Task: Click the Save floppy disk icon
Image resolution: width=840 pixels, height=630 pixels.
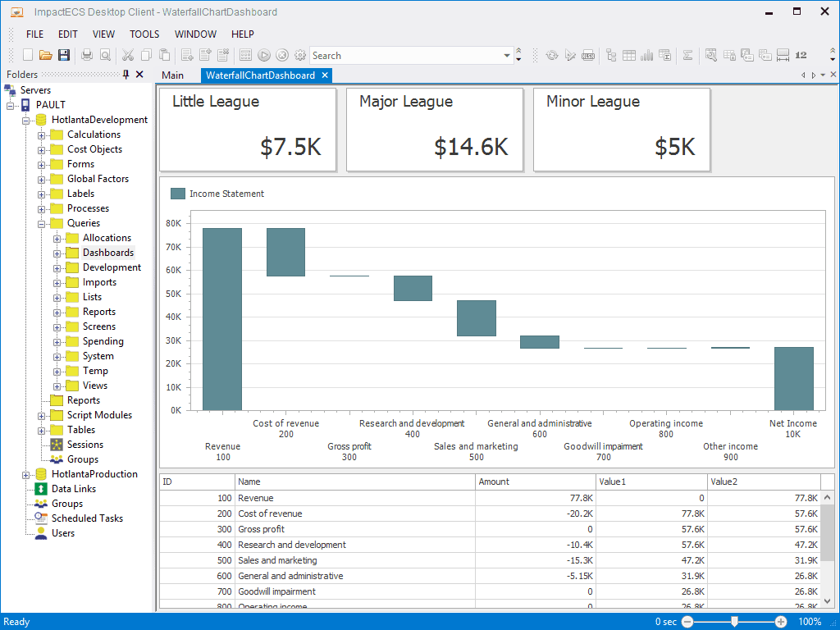Action: [x=63, y=55]
